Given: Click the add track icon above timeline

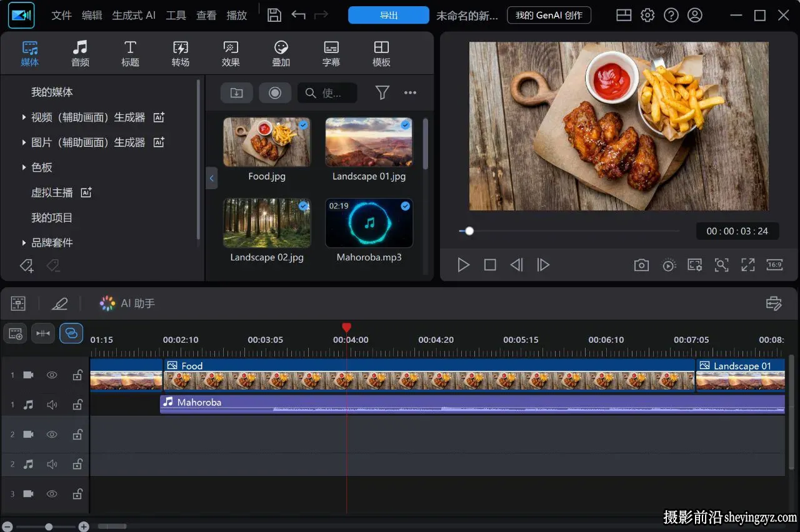Looking at the screenshot, I should (15, 333).
